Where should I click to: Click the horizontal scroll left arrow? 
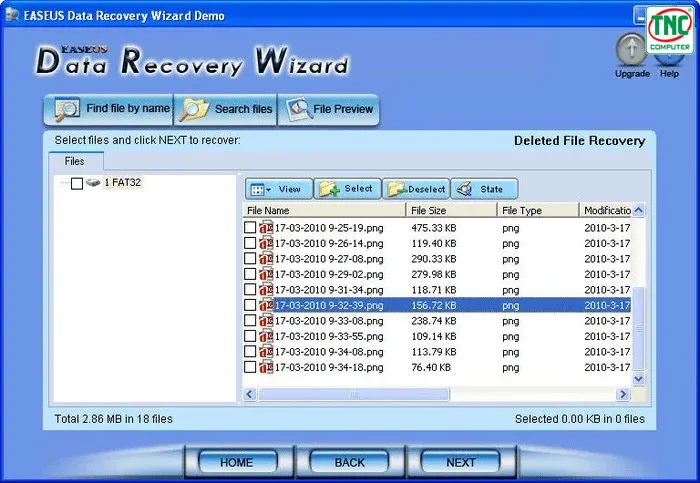(x=250, y=394)
